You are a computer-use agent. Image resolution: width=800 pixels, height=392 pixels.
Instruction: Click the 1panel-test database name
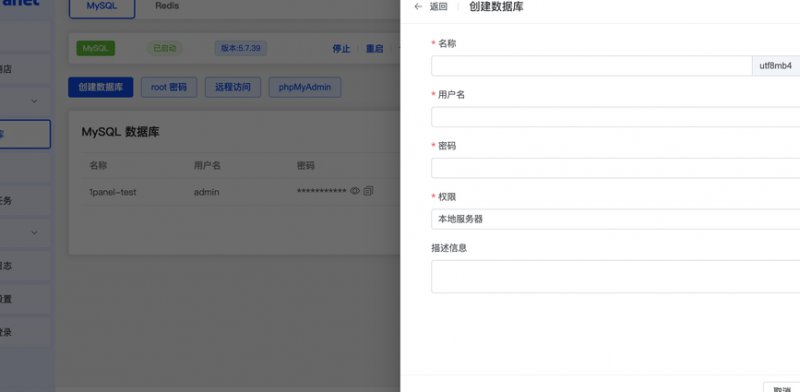click(x=113, y=192)
